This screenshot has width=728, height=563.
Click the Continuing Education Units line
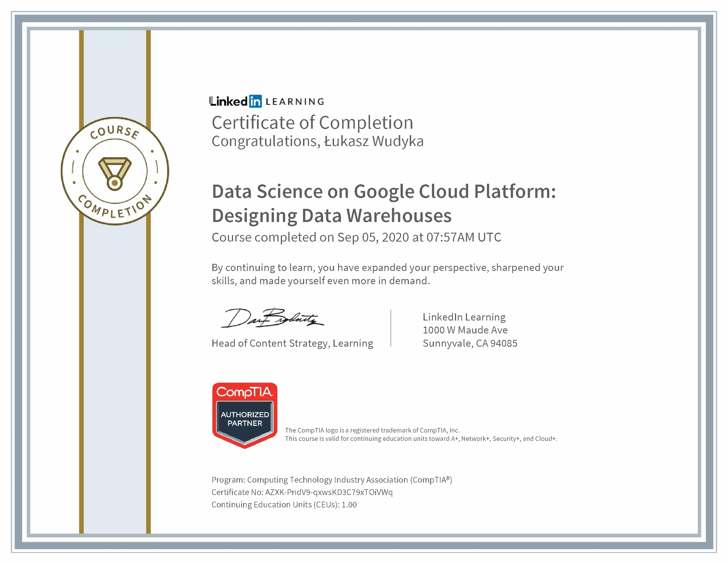284,504
